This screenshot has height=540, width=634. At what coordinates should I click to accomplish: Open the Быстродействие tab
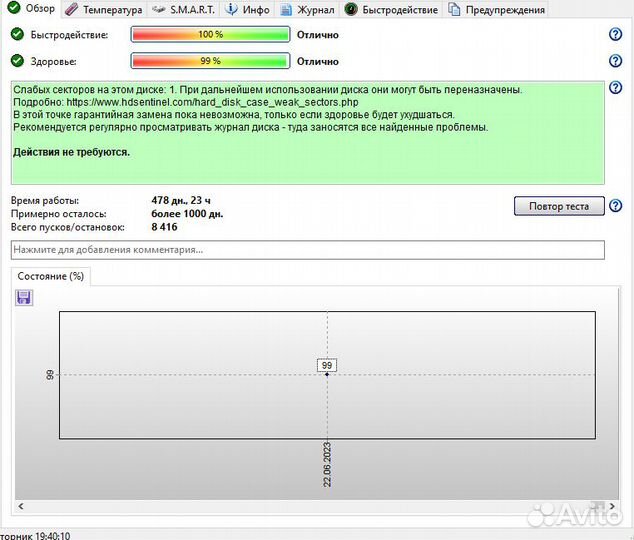coord(391,10)
